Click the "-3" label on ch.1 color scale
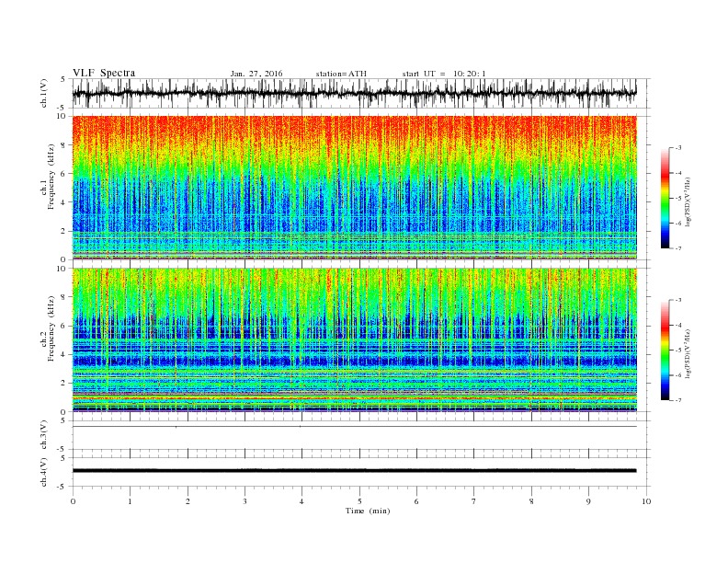 pos(678,148)
